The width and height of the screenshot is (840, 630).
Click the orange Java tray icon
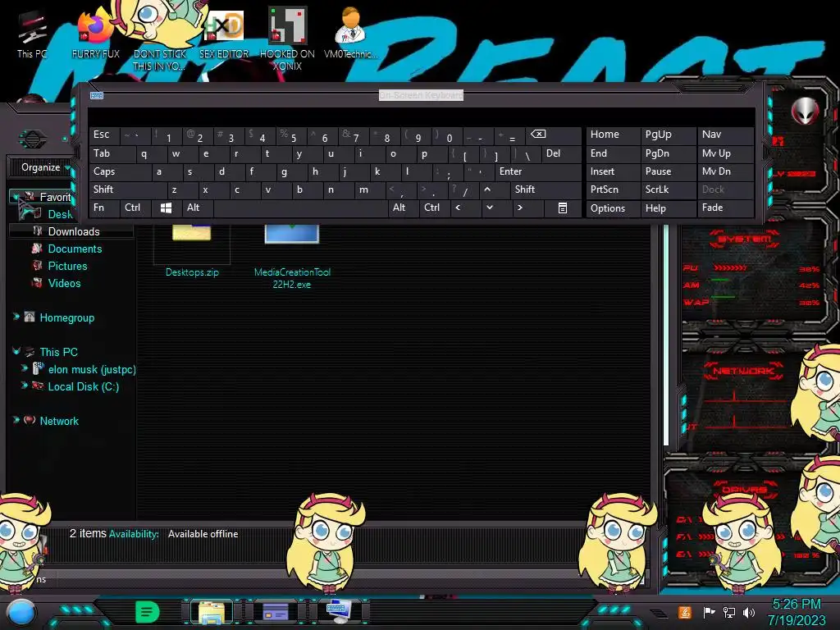point(685,612)
